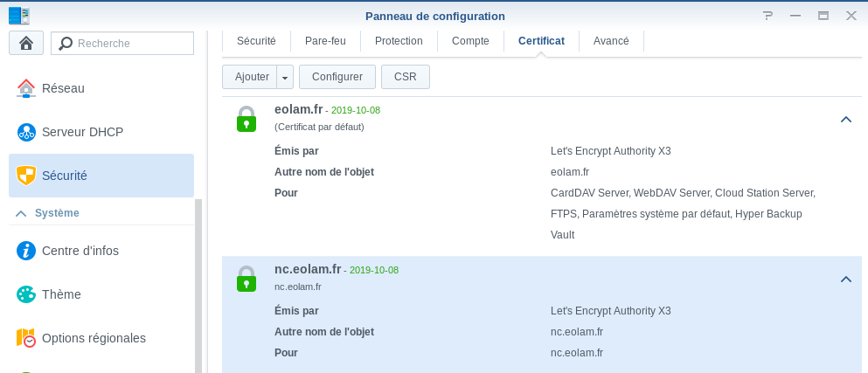This screenshot has height=373, width=868.
Task: Collapse the Système sidebar section
Action: 21,213
